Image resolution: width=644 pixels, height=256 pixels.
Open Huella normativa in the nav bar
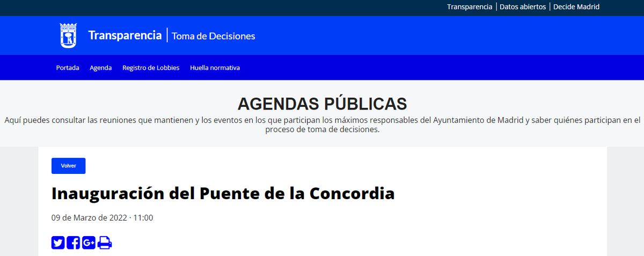215,68
